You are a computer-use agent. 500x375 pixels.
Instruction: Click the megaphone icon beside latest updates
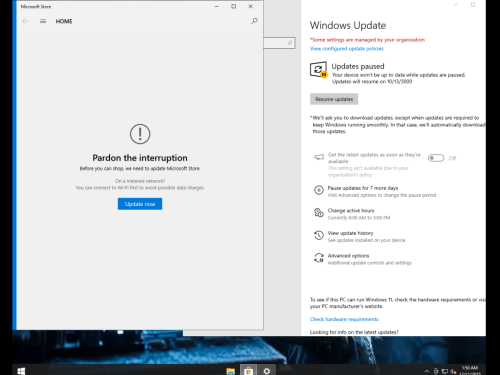(319, 157)
